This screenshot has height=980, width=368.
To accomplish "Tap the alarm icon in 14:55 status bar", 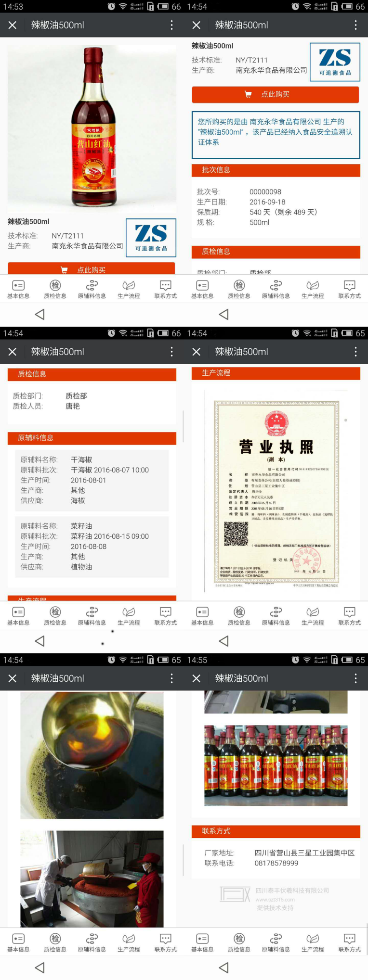I will coord(295,660).
